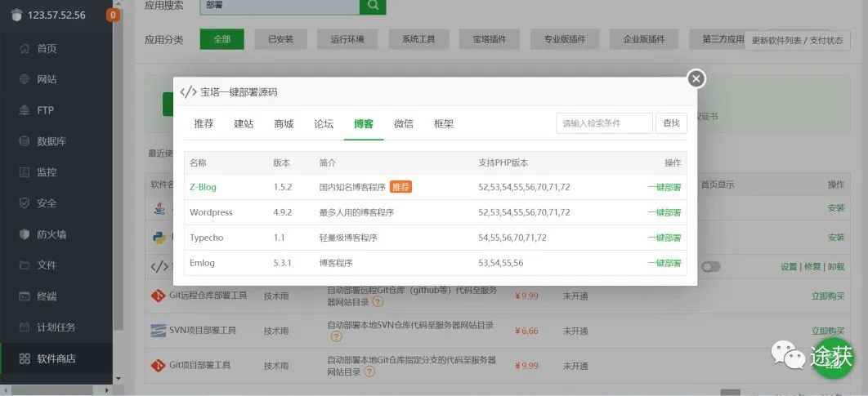Select the 系统工具 category filter

pyautogui.click(x=418, y=39)
